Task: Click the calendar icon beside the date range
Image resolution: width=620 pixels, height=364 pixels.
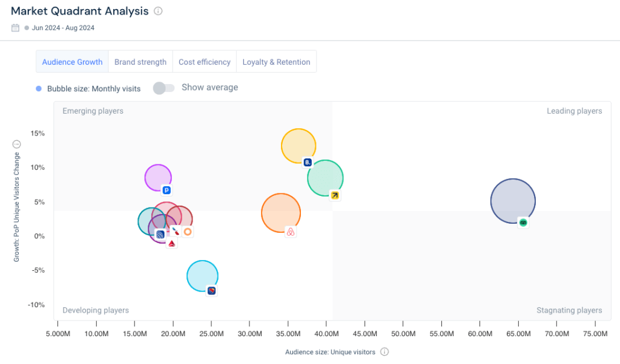Action: coord(14,27)
